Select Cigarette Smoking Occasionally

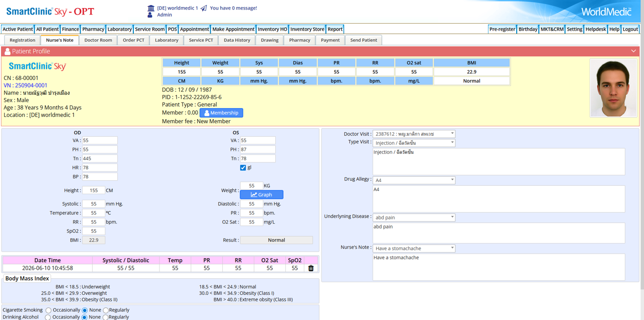[48, 310]
